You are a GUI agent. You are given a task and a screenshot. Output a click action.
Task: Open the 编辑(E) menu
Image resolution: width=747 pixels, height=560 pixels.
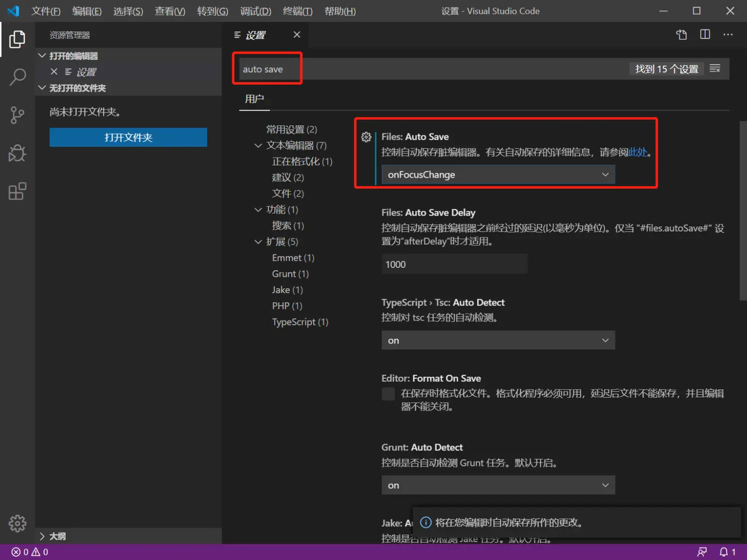87,11
